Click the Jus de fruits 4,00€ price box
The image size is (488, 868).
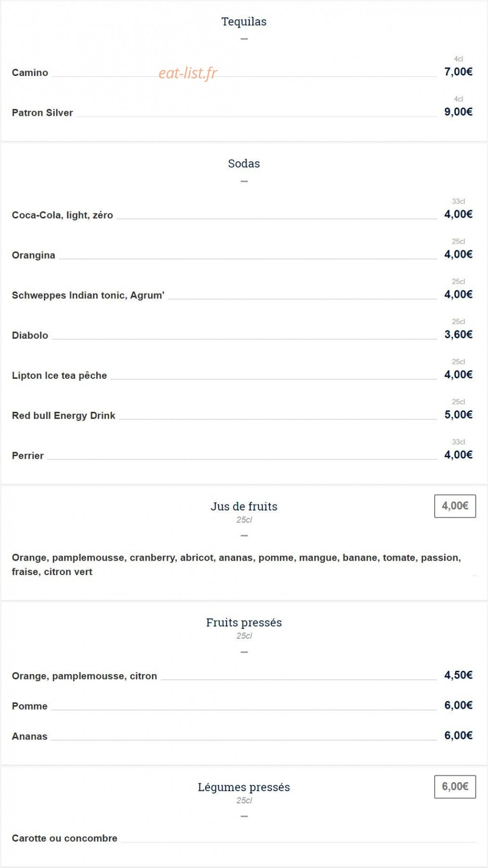tap(455, 506)
